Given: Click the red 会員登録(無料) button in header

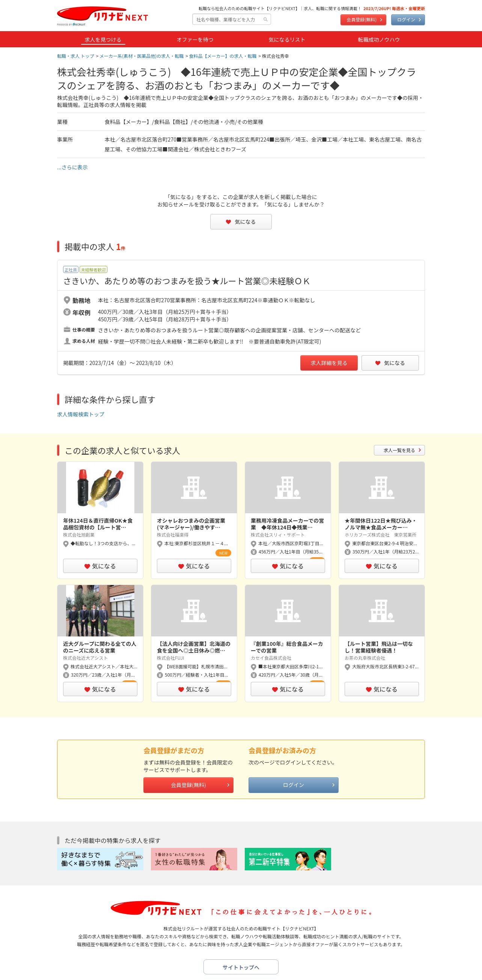Looking at the screenshot, I should (363, 20).
